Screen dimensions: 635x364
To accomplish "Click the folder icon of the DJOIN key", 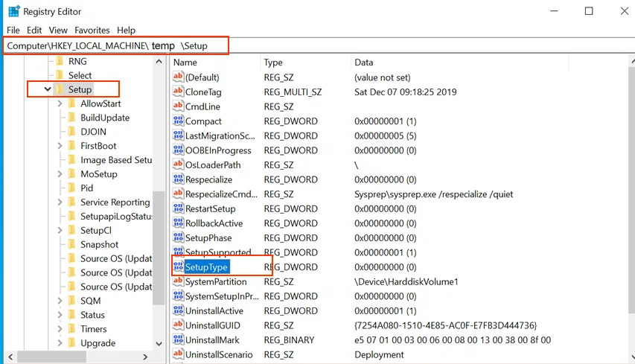I will 71,132.
